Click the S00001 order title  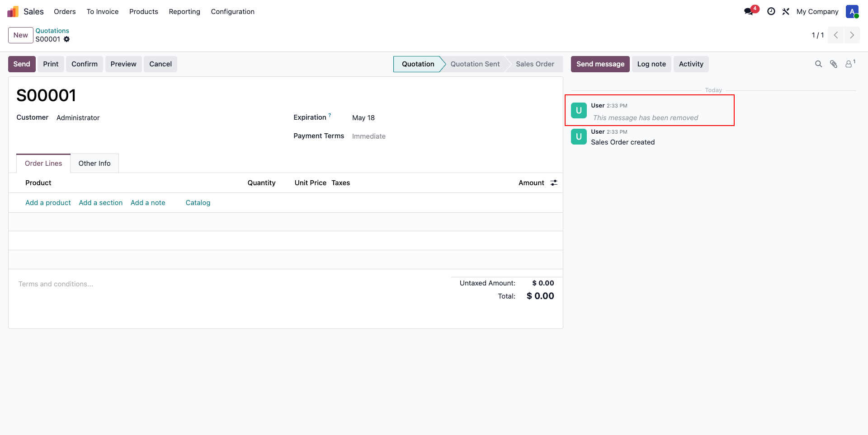click(x=46, y=95)
